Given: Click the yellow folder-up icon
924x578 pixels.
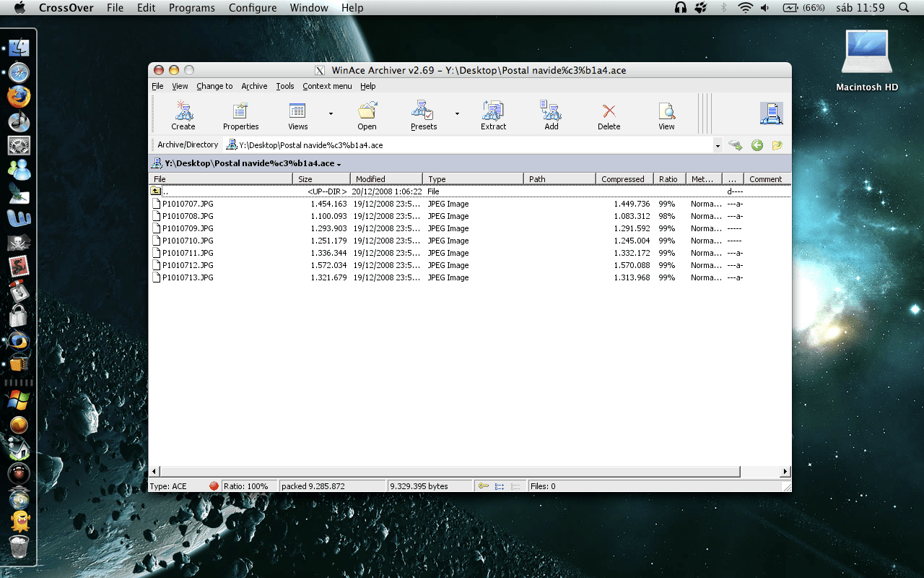Looking at the screenshot, I should coord(777,145).
